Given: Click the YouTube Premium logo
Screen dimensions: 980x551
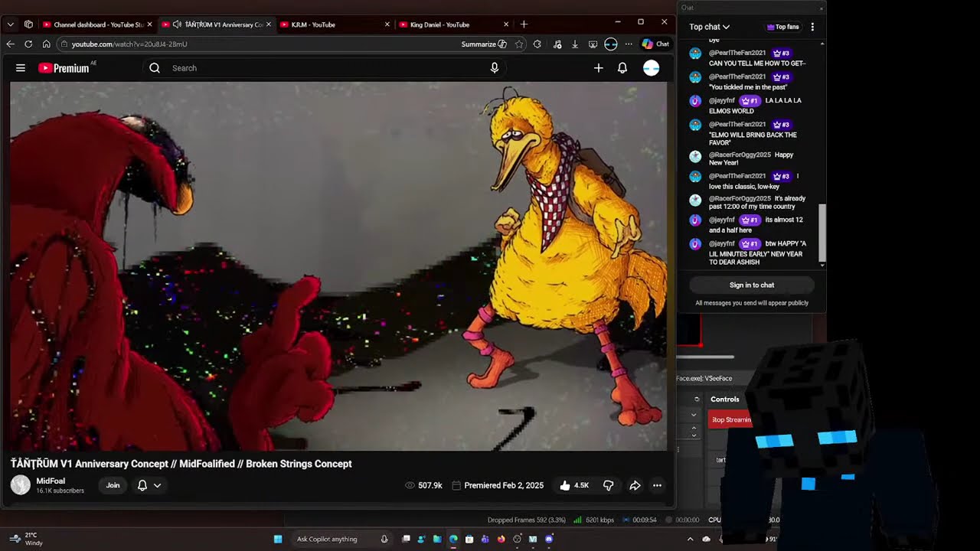Looking at the screenshot, I should (x=64, y=68).
